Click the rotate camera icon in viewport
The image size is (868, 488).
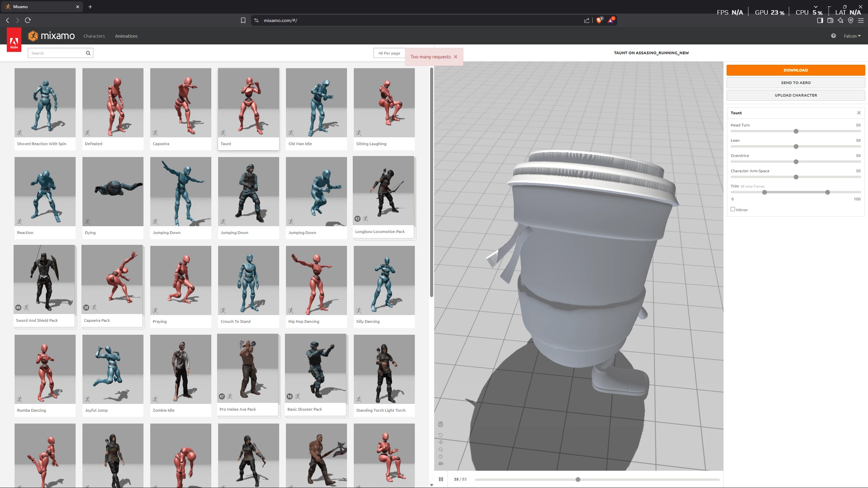tap(441, 435)
